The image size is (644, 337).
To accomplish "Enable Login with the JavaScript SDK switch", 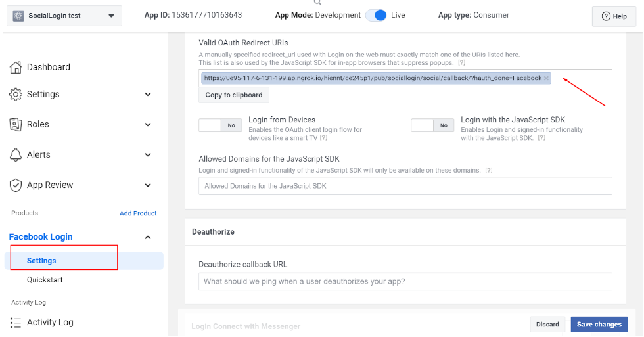I will (432, 125).
